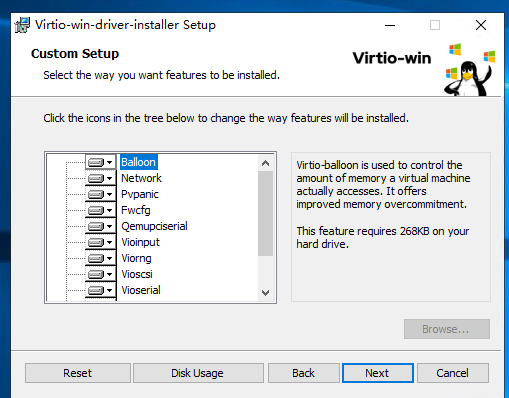This screenshot has height=398, width=509.
Task: Open the Balloon feature install-state dropdown
Action: point(100,162)
